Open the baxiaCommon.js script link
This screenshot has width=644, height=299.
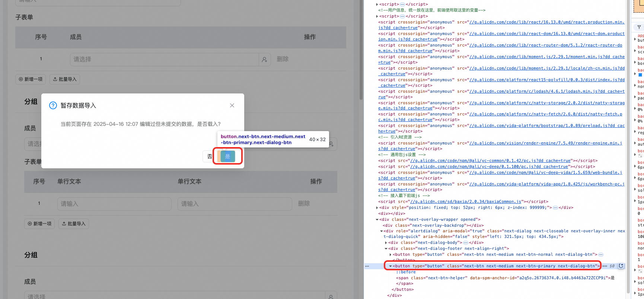coord(466,202)
